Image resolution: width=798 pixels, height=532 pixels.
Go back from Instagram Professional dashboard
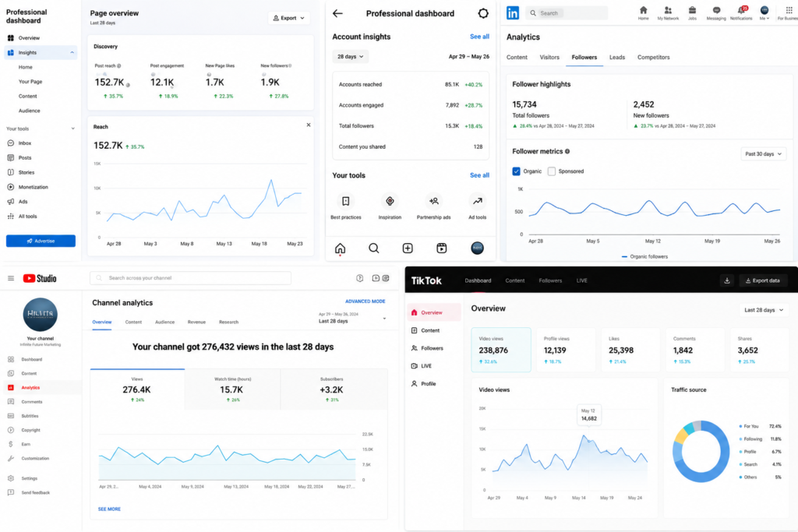click(338, 14)
